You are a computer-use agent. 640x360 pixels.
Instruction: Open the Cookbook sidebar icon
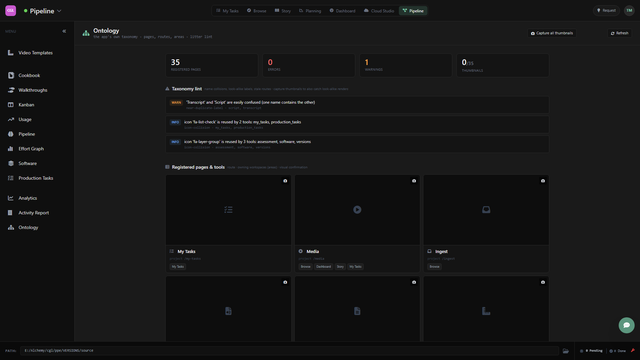click(x=11, y=75)
